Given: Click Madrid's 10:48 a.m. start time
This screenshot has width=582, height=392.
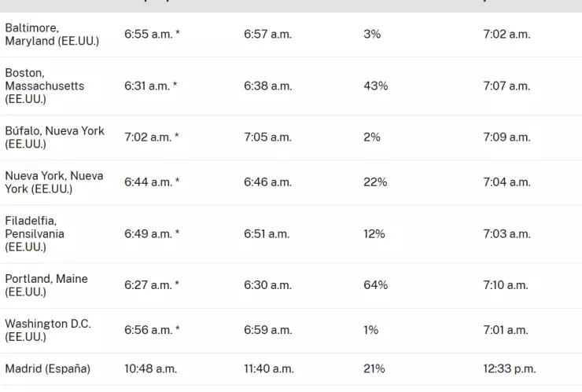Looking at the screenshot, I should click(150, 368).
